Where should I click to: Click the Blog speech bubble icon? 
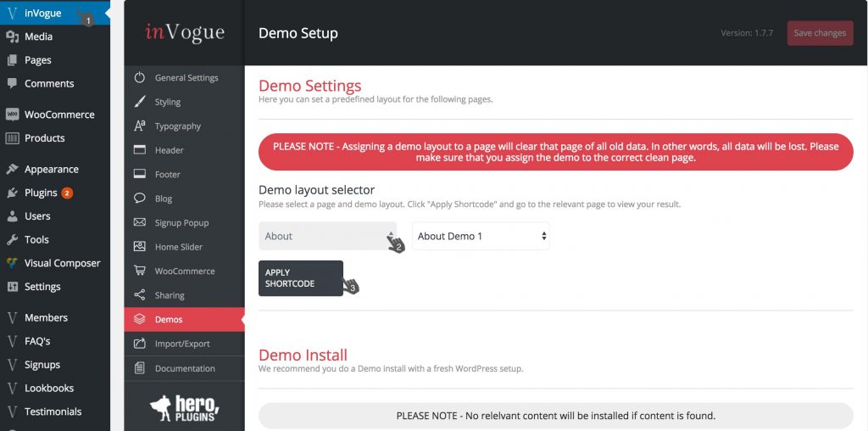click(140, 199)
